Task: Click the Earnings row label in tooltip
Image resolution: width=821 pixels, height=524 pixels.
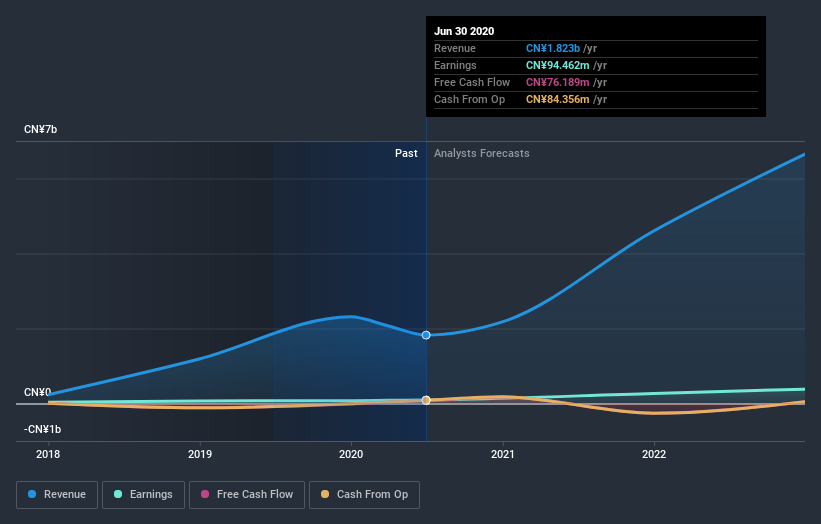Action: pyautogui.click(x=456, y=65)
